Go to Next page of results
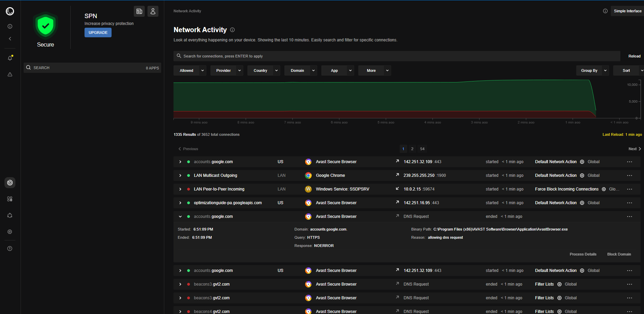This screenshot has height=314, width=644. point(635,149)
